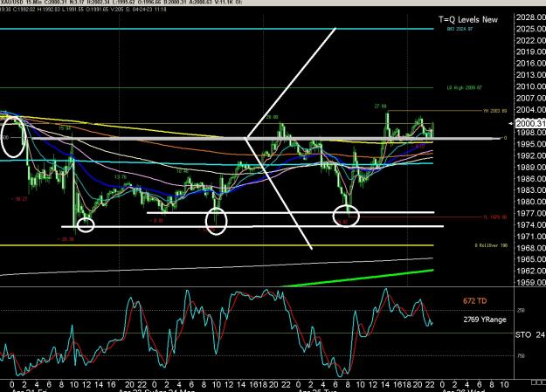The image size is (546, 392).
Task: Click the 1965.00 price scale value
Action: [530, 259]
